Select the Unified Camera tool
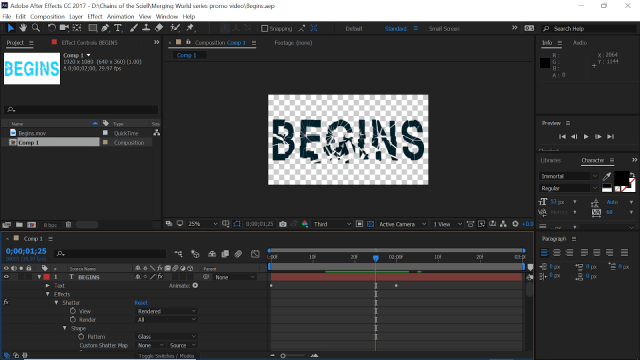Image resolution: width=640 pixels, height=360 pixels. (x=64, y=28)
